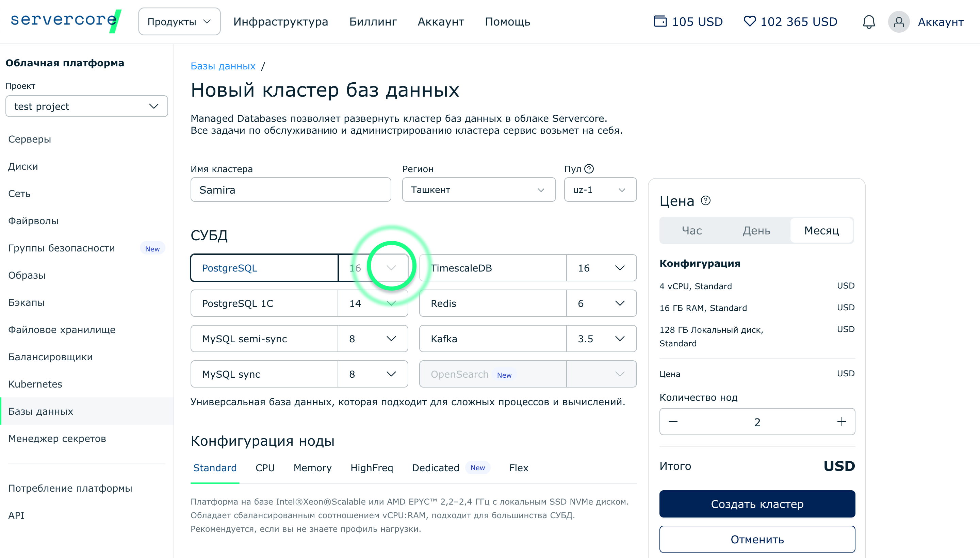Increase node count with plus icon

[x=841, y=422]
